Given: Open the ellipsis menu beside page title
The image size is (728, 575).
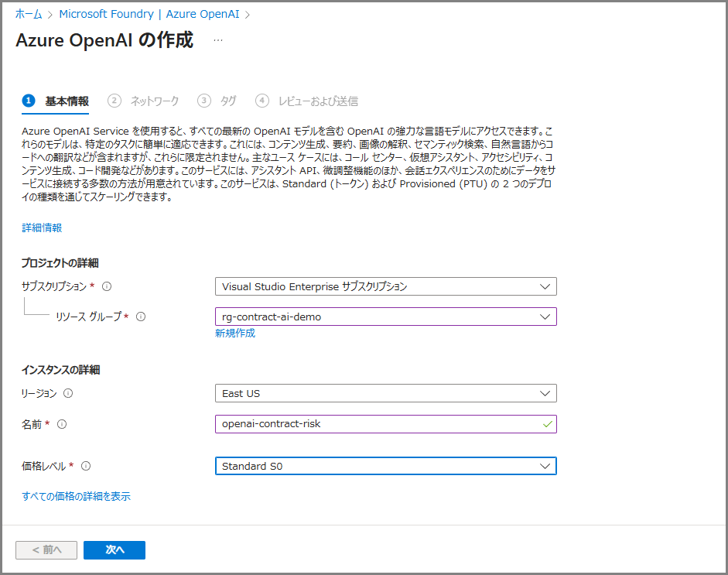Looking at the screenshot, I should 217,40.
